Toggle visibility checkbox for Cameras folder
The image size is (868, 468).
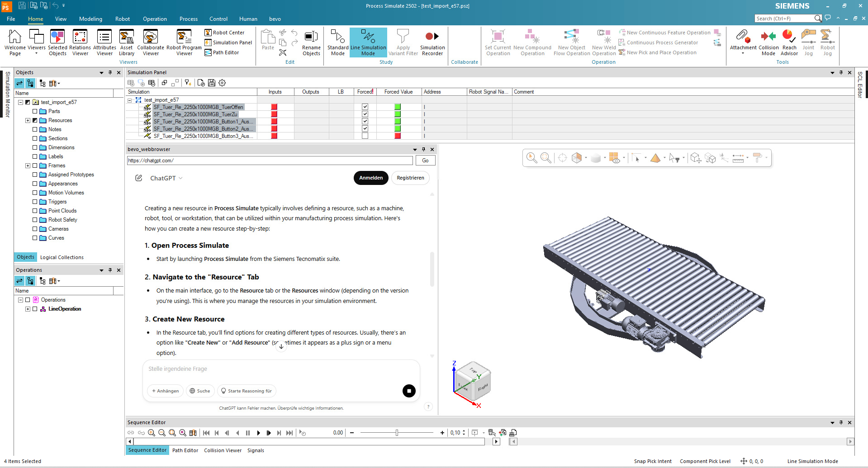pos(35,229)
